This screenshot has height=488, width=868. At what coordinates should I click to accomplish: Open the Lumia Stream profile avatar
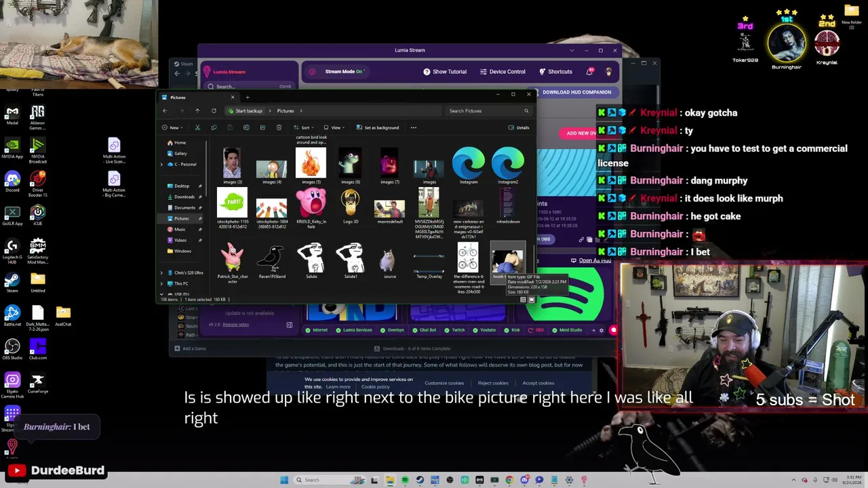tap(608, 71)
